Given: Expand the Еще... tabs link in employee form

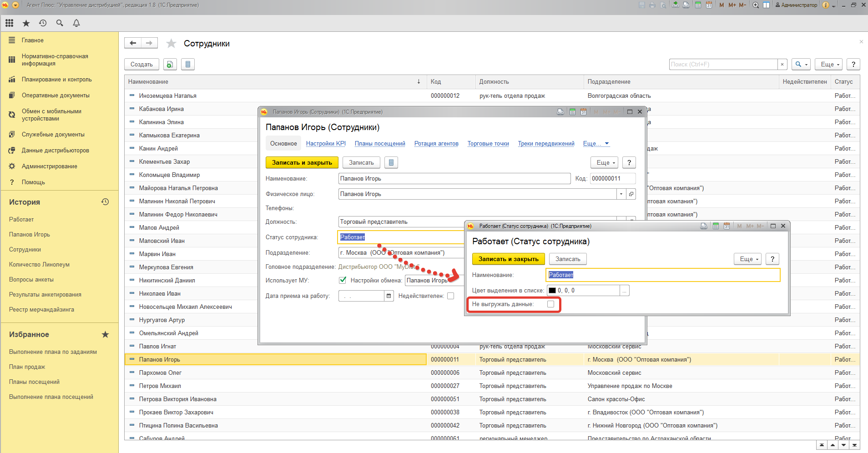Looking at the screenshot, I should (596, 143).
